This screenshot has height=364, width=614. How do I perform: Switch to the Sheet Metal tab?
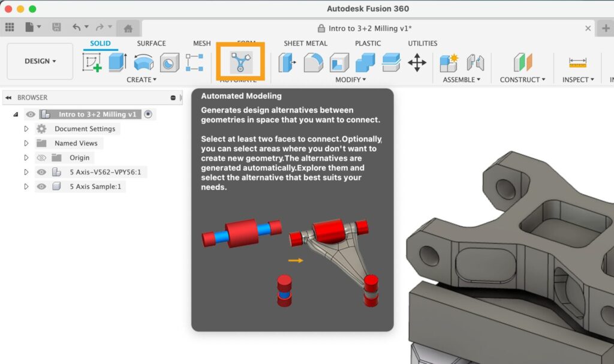(306, 43)
